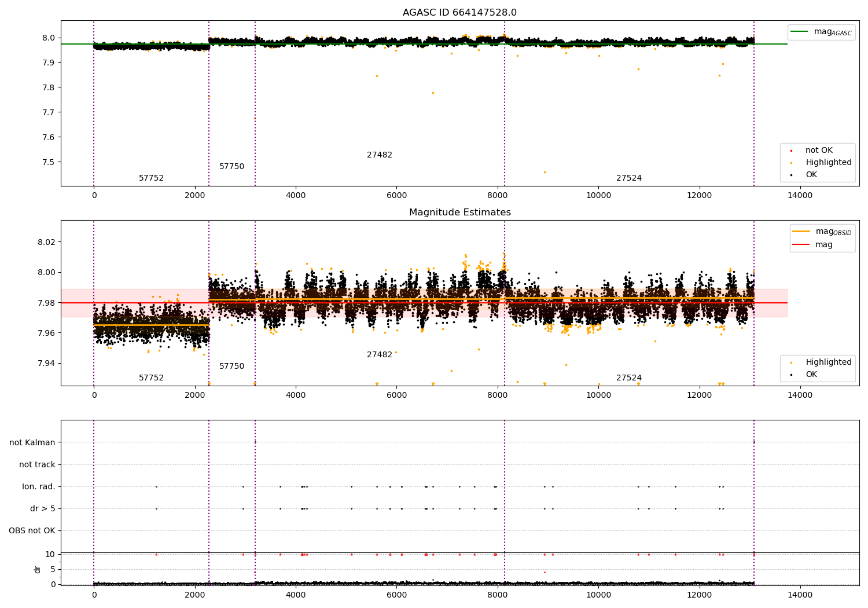Viewport: 868px width, 608px height.
Task: Click obsid label '27524' in the top plot
Action: [629, 178]
